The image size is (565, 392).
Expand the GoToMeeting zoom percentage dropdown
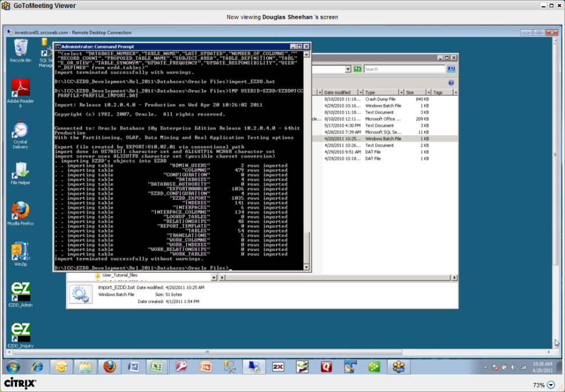tap(551, 385)
